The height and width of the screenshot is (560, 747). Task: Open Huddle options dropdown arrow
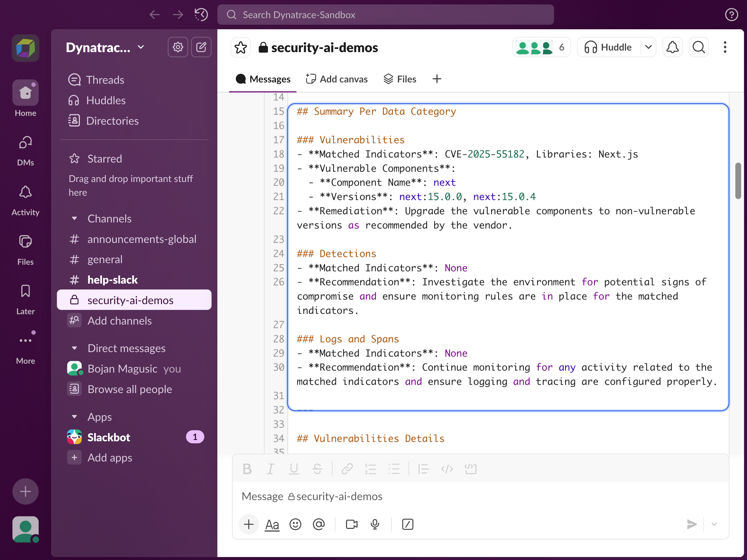(x=648, y=47)
